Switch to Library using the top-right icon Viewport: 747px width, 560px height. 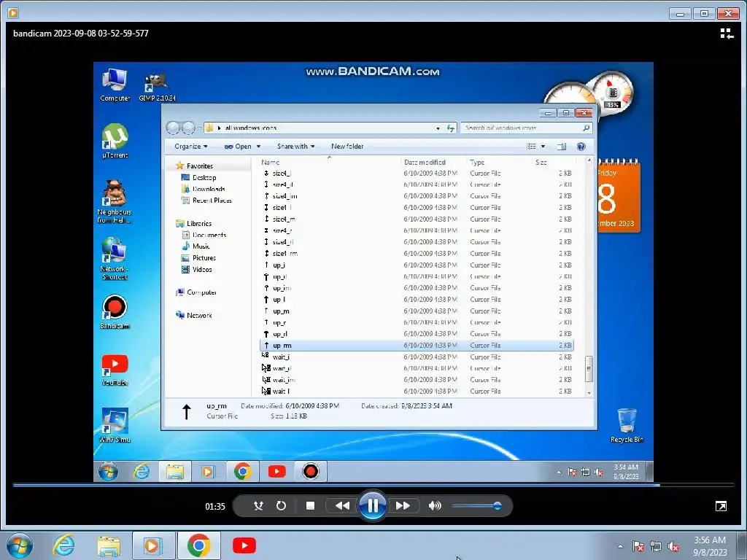click(727, 34)
